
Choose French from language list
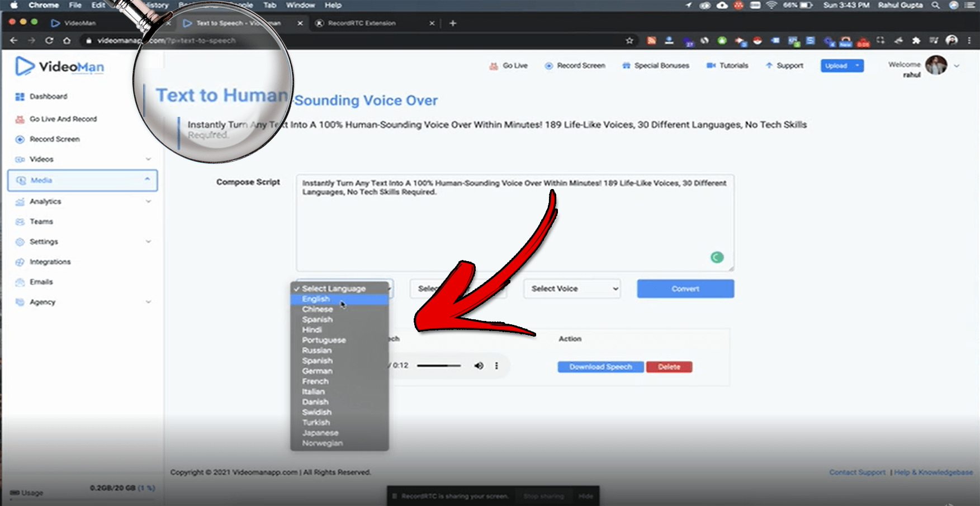click(x=339, y=381)
